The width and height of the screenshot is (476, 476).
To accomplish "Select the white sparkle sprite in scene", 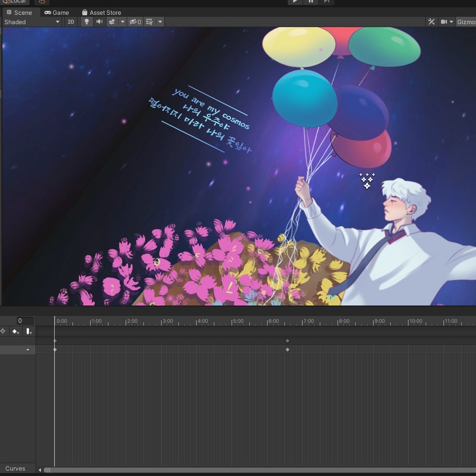I will point(367,181).
